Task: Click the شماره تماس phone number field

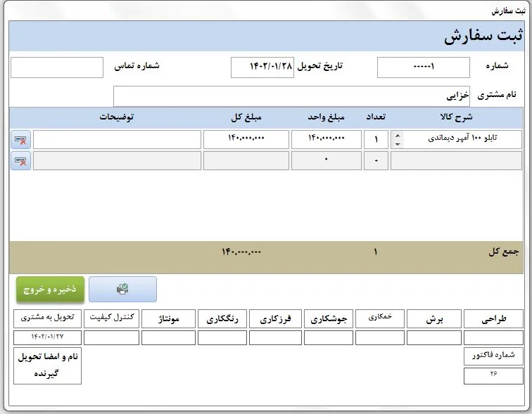Action: point(57,67)
